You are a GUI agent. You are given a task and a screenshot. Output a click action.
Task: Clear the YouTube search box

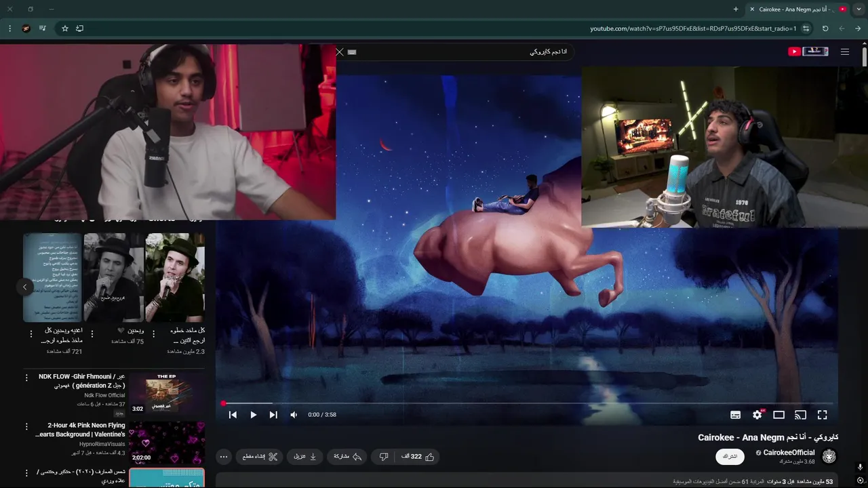click(x=340, y=52)
